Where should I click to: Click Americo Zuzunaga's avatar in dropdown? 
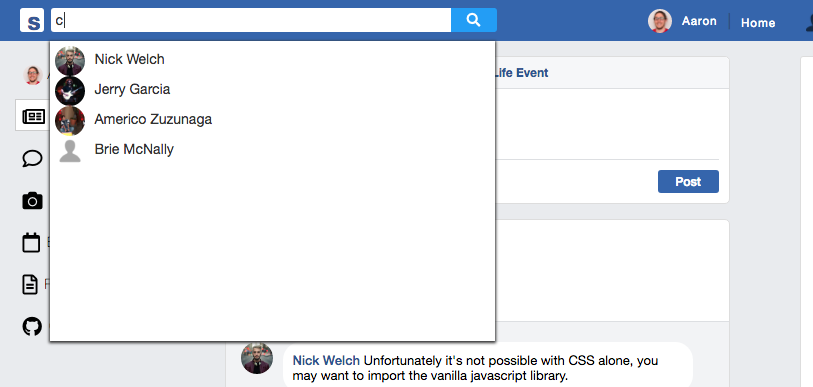click(x=69, y=121)
